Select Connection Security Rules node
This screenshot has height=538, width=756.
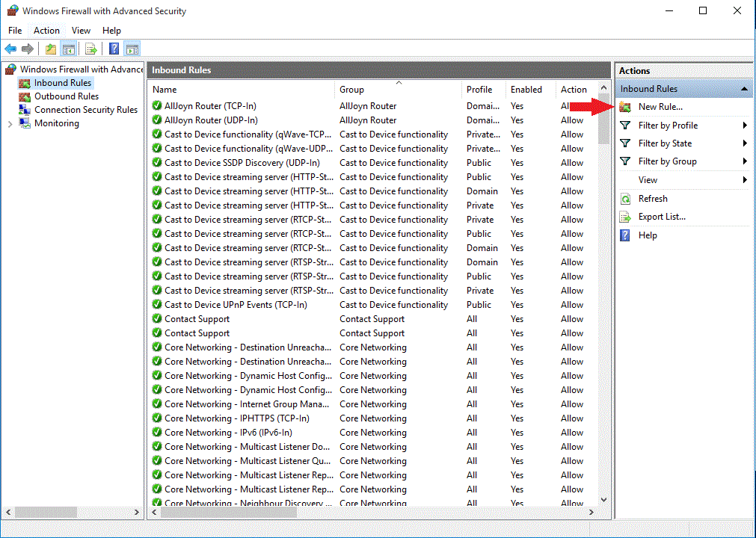85,110
